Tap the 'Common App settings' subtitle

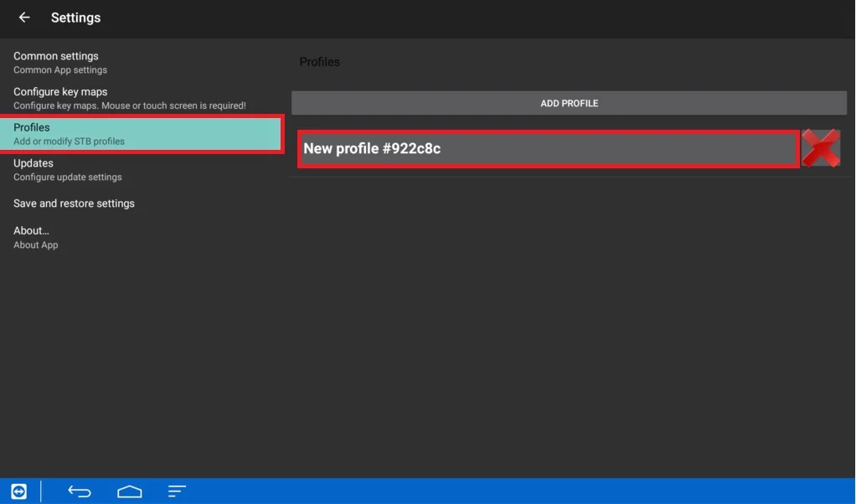(60, 70)
